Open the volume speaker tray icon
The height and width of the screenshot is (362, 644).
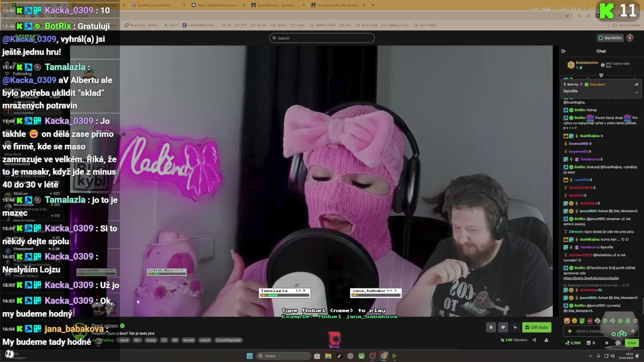[x=612, y=356]
